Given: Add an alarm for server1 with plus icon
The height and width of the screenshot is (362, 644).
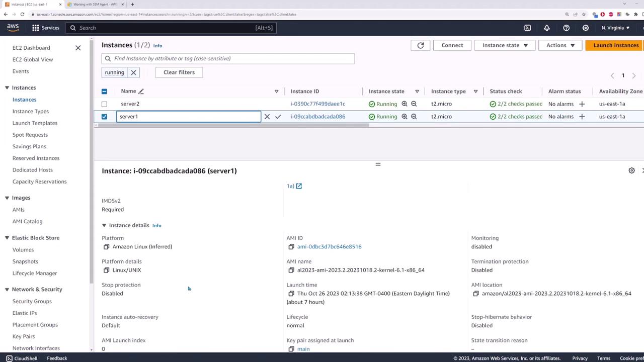Looking at the screenshot, I should 582,117.
